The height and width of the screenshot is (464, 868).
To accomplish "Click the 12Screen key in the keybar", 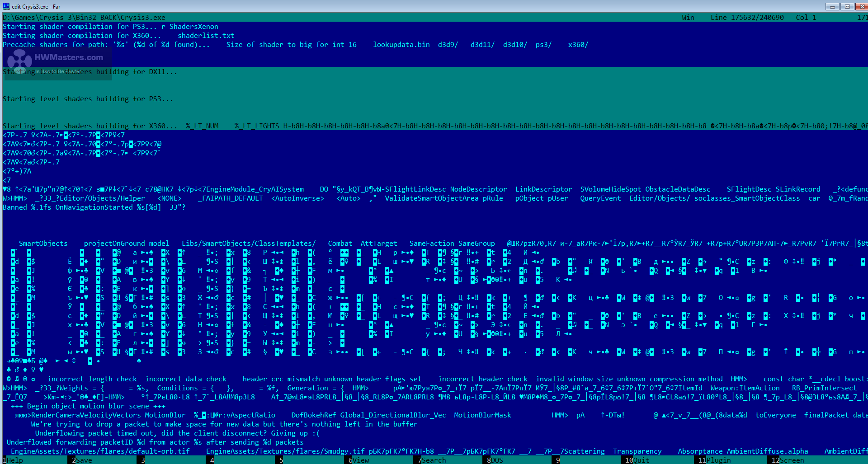I will [x=788, y=460].
